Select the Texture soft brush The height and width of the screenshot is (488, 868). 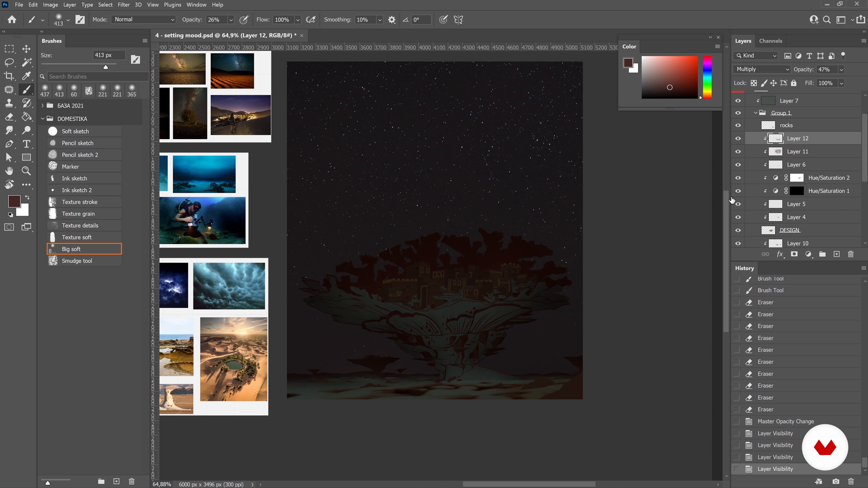[x=84, y=237]
